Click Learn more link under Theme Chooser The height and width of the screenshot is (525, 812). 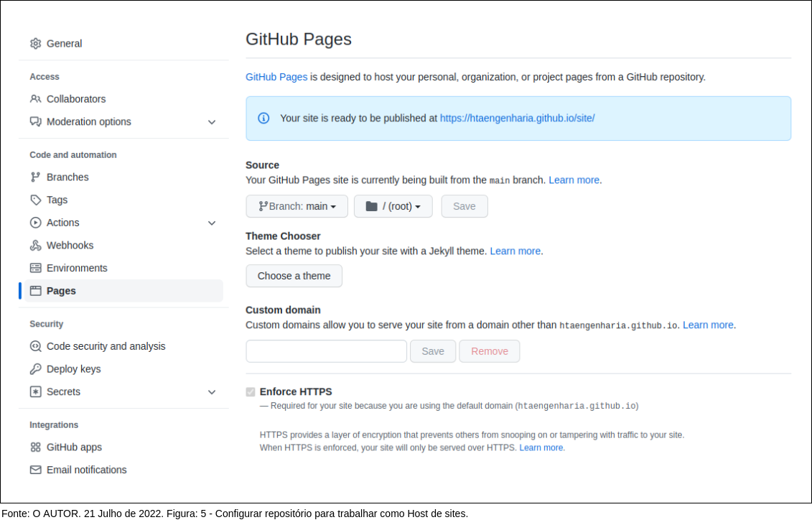(x=515, y=251)
